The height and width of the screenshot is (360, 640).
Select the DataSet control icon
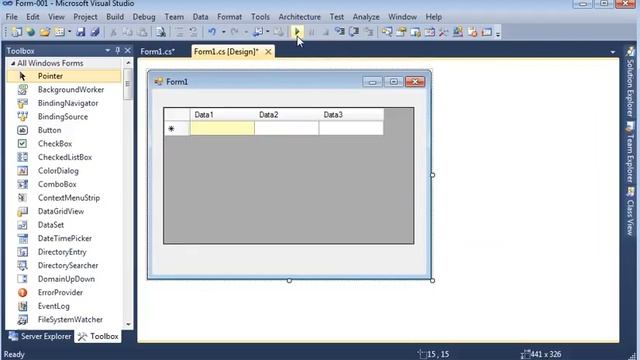[x=22, y=224]
